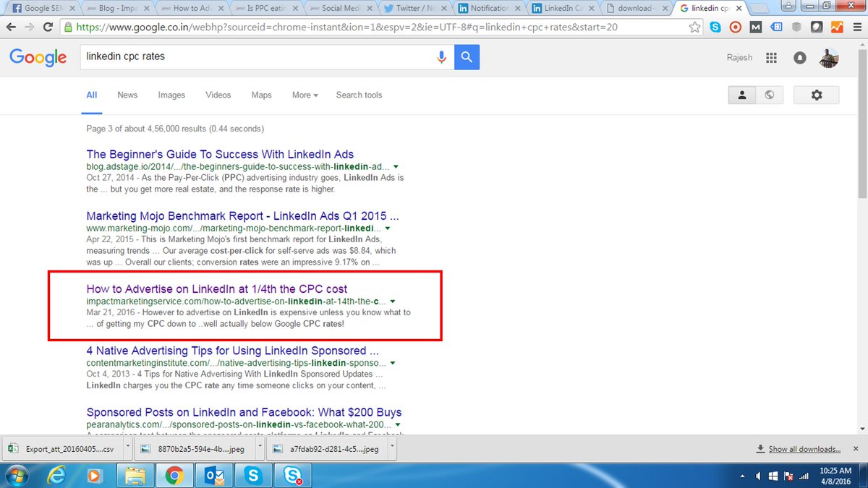The image size is (868, 488).
Task: Click the blue Google search magnifier button
Action: tap(467, 57)
